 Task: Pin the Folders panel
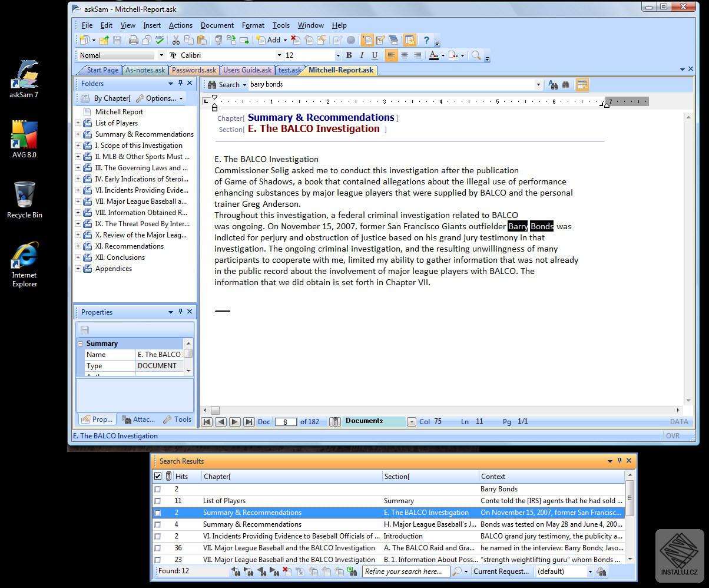[x=180, y=83]
